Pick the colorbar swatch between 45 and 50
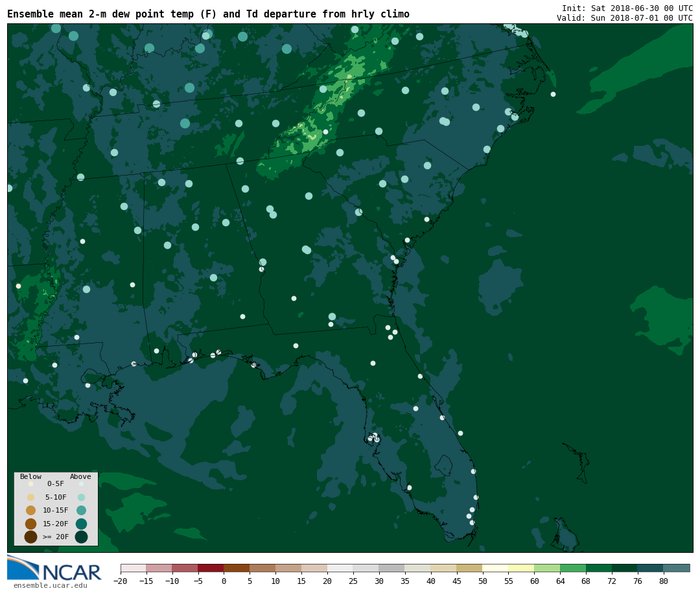This screenshot has width=700, height=593. point(470,568)
